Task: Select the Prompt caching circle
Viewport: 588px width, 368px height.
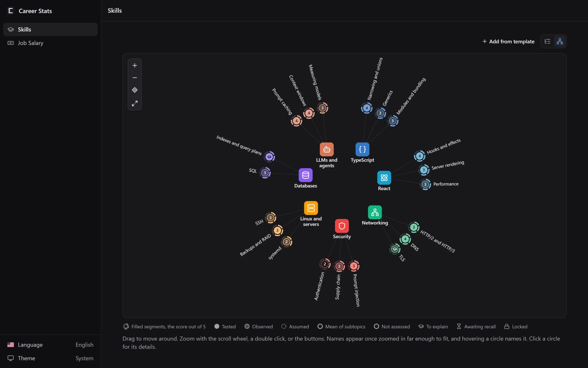Action: click(296, 121)
